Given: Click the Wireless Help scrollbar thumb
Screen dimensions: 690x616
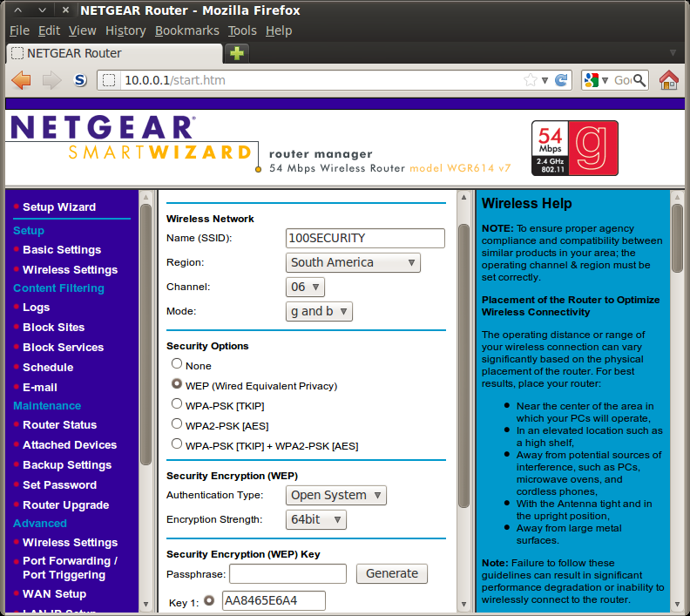Looking at the screenshot, I should (677, 238).
